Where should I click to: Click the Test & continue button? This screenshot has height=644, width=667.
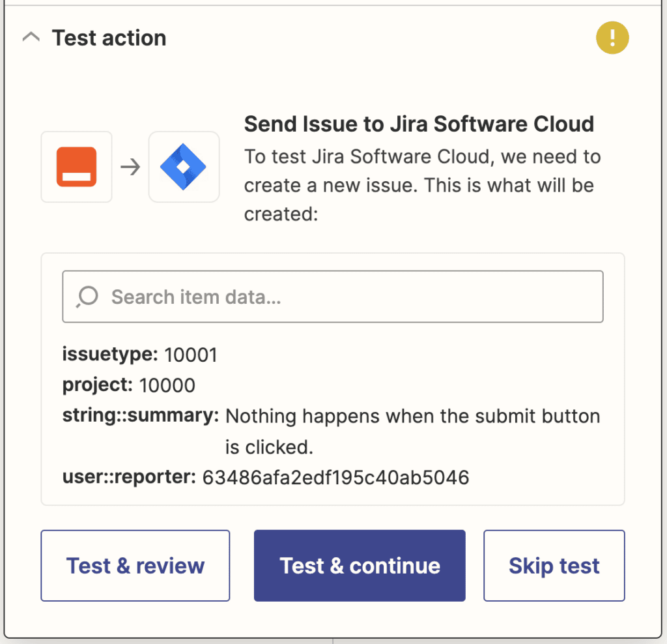(x=359, y=565)
